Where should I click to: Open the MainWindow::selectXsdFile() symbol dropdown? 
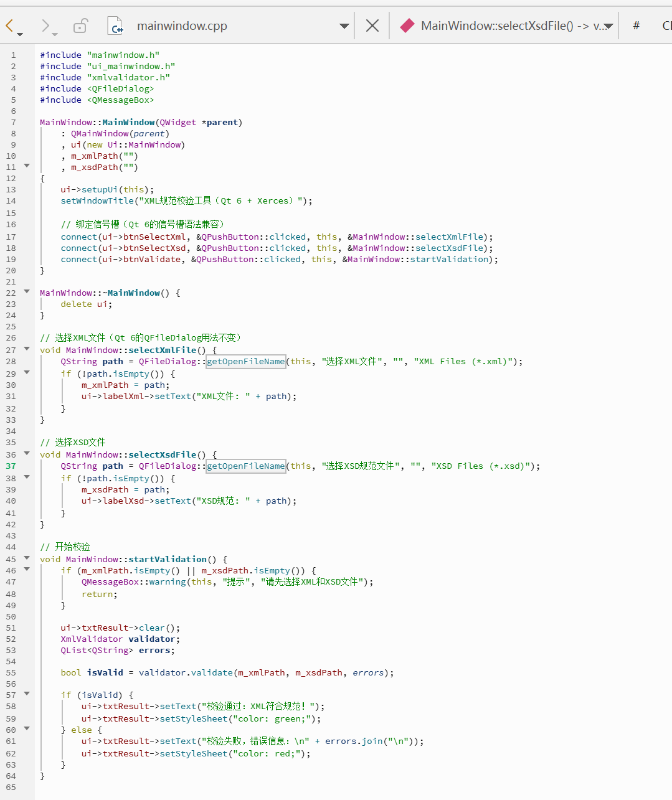pyautogui.click(x=608, y=26)
